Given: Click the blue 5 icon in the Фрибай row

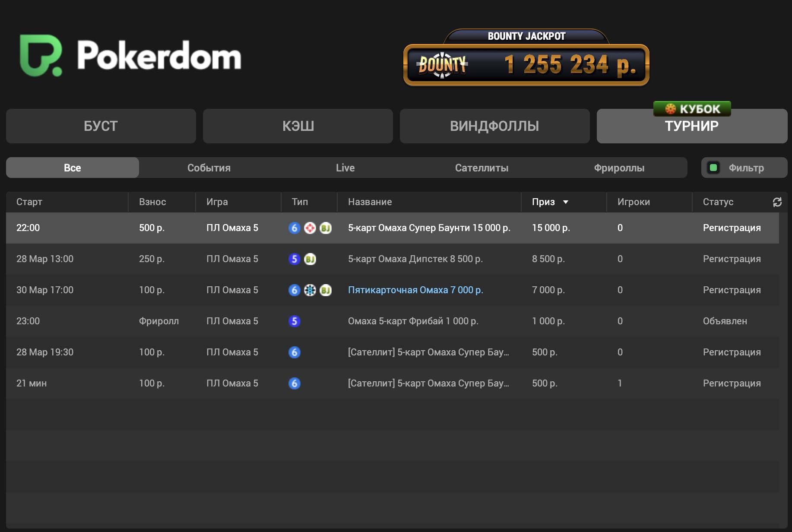Looking at the screenshot, I should [294, 321].
